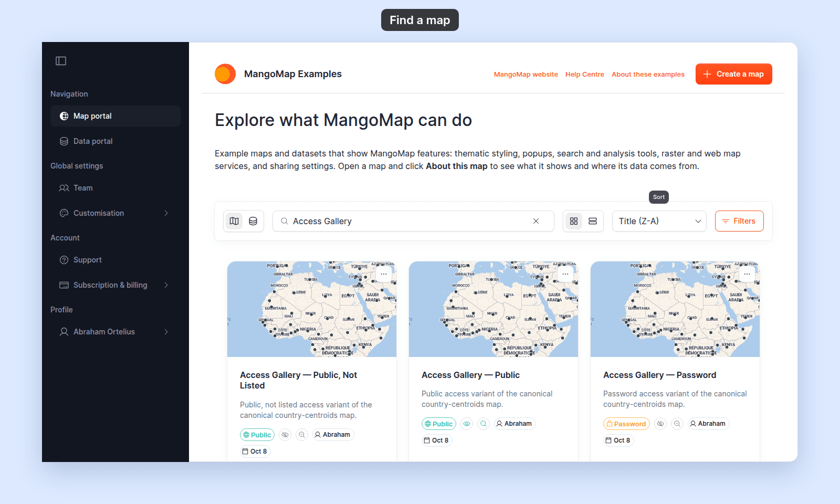The image size is (840, 504).
Task: Click search icon on Public, Not Listed card
Action: tap(302, 435)
